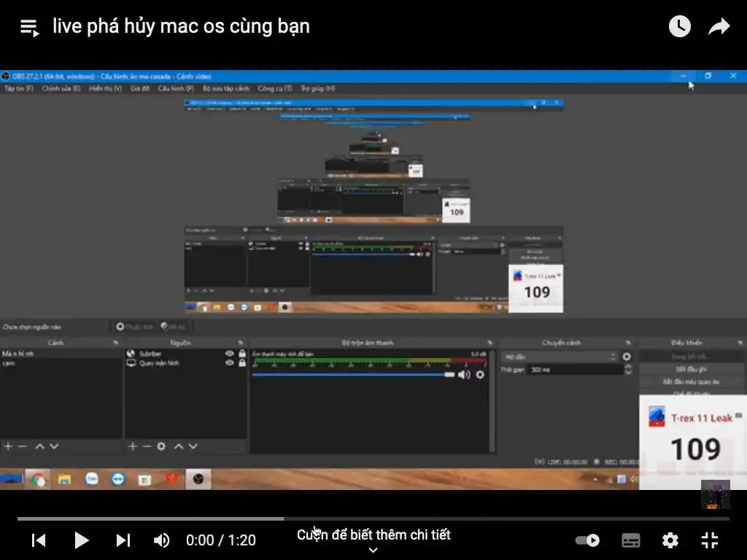Hide the Subriber source via eye icon
This screenshot has width=747, height=560.
[229, 354]
